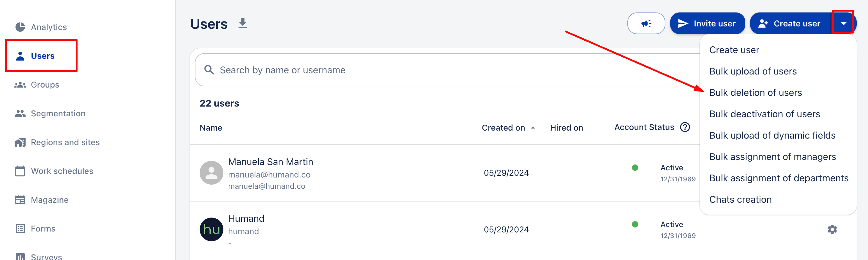Expand the Create user dropdown arrow
Screen dimensions: 868x260
(843, 23)
